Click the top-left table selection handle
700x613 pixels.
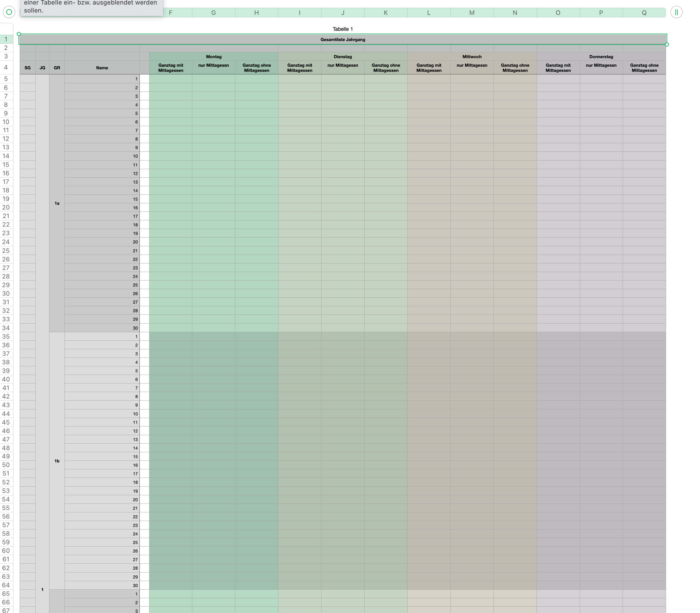point(19,34)
